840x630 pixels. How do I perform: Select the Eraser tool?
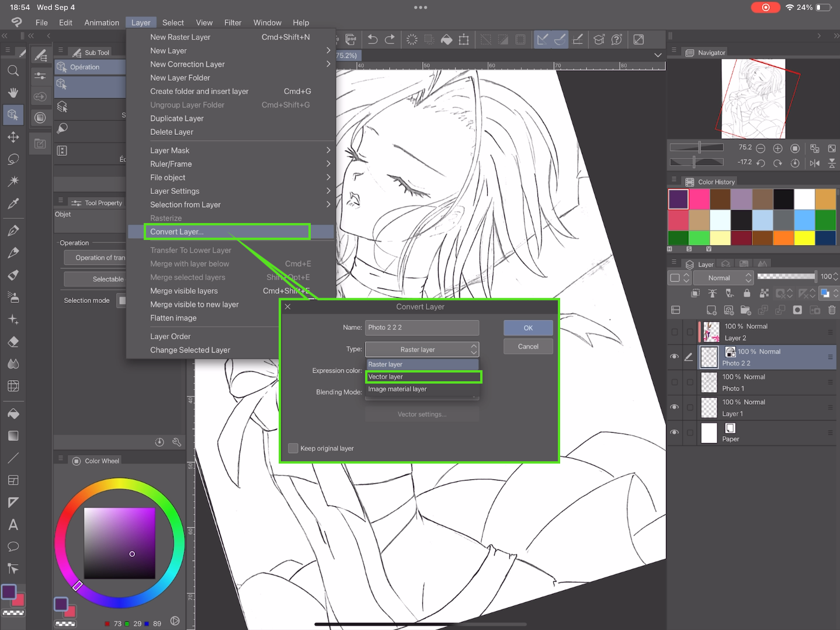click(x=13, y=342)
